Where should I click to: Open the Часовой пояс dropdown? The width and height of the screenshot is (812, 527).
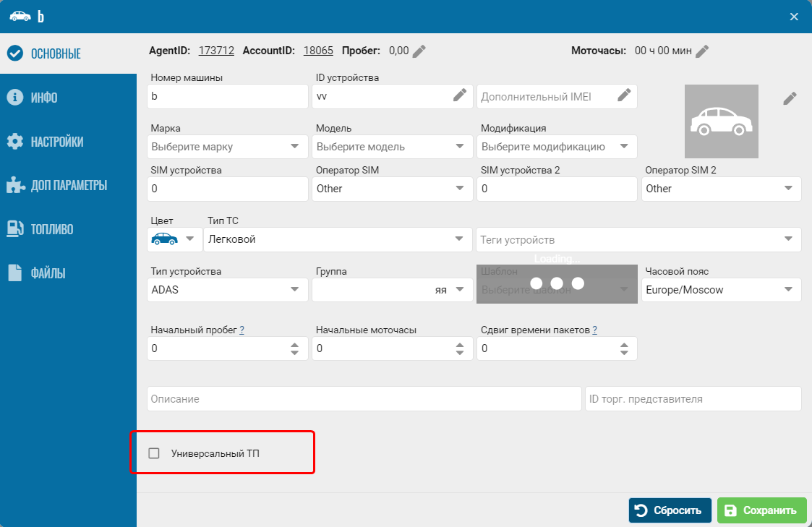tap(722, 290)
